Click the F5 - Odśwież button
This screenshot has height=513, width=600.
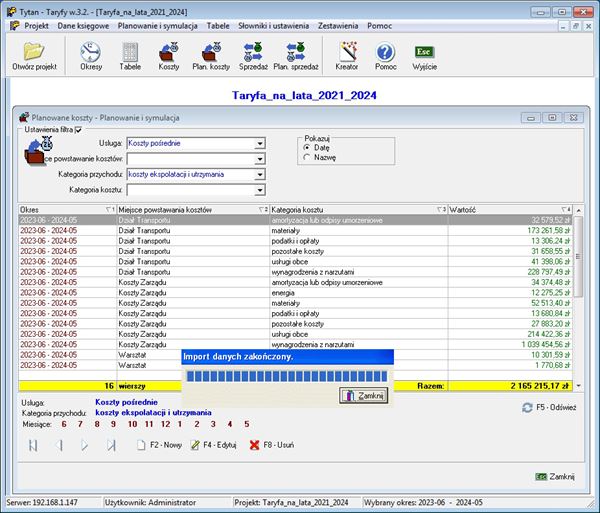[549, 408]
